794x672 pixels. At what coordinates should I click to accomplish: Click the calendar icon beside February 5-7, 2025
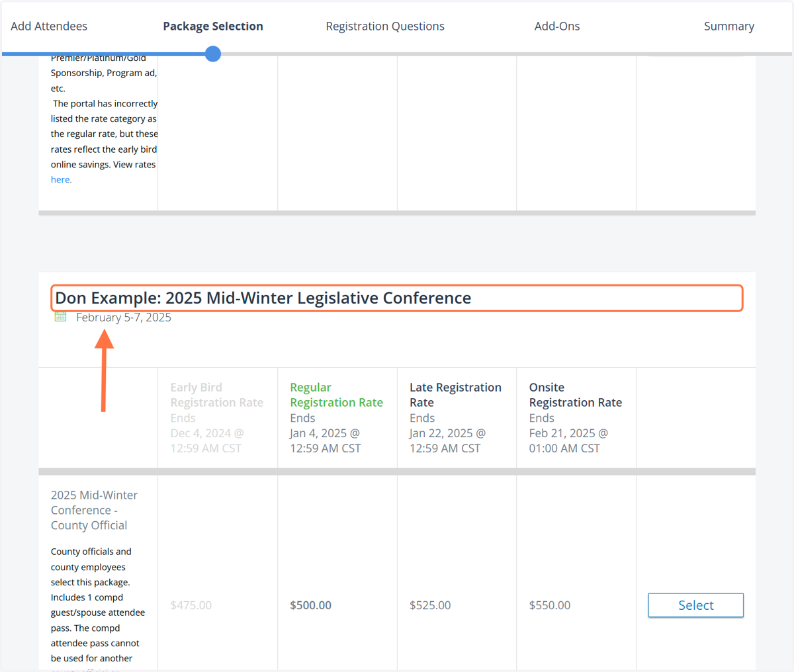(x=60, y=317)
